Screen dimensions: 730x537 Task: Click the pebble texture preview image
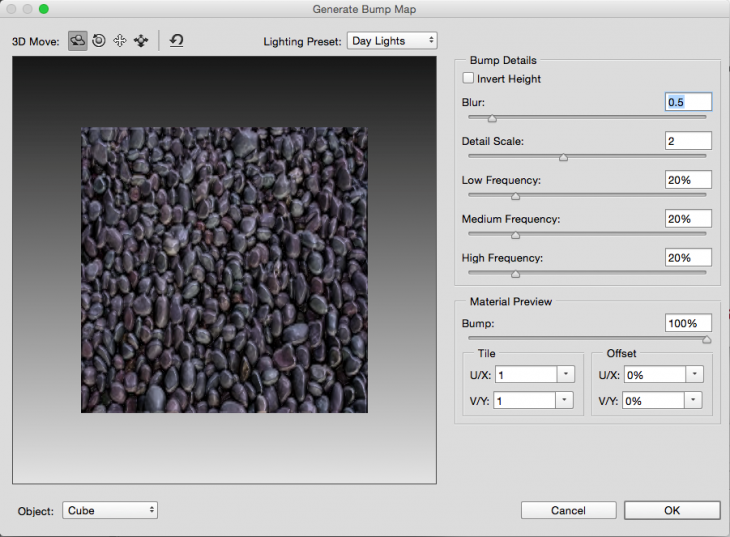tap(224, 269)
